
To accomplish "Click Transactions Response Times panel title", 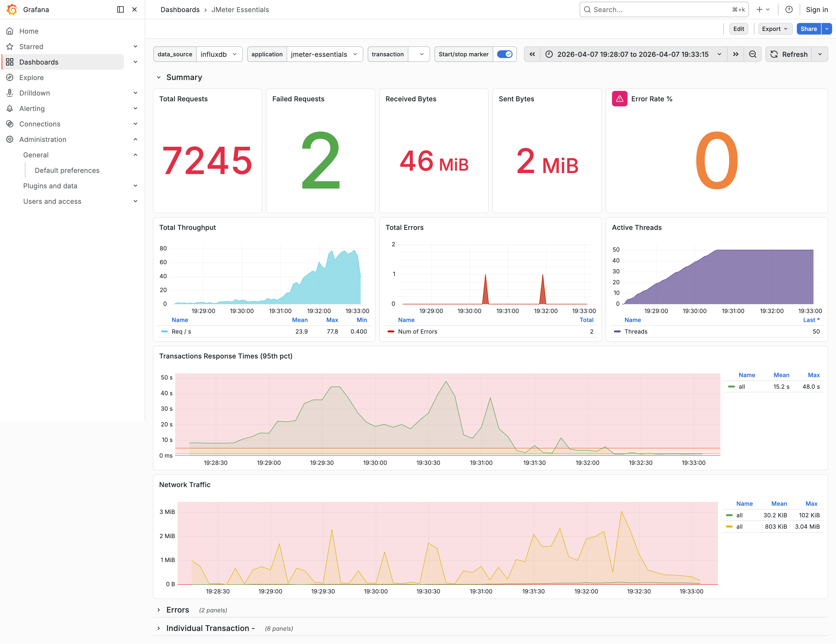I will [x=225, y=356].
